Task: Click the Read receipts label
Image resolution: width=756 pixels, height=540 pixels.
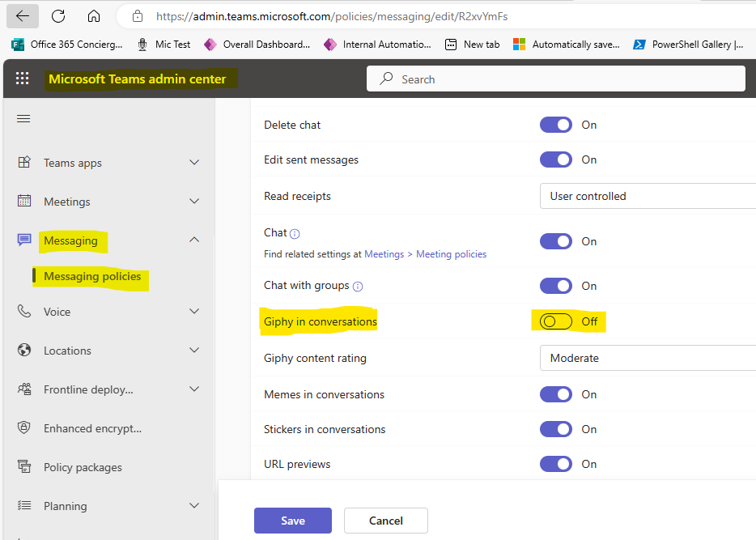Action: tap(297, 196)
